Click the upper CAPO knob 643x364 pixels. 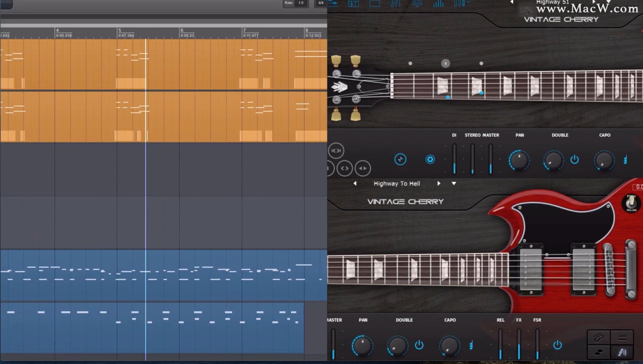click(x=604, y=160)
